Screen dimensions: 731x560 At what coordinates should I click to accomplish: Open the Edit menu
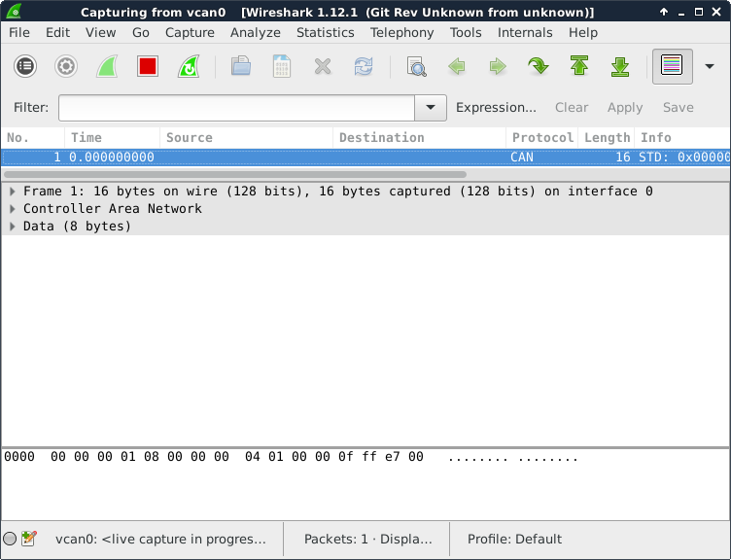[57, 33]
